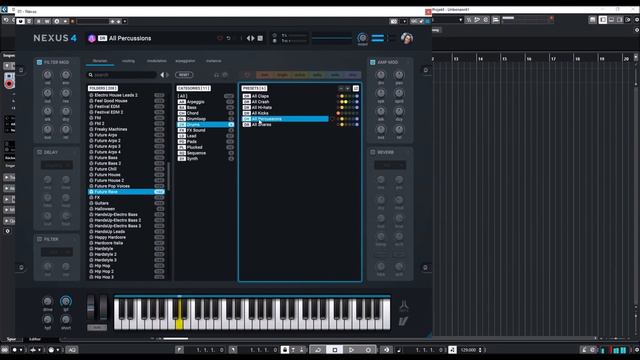Select the Arpeggio category

point(205,102)
